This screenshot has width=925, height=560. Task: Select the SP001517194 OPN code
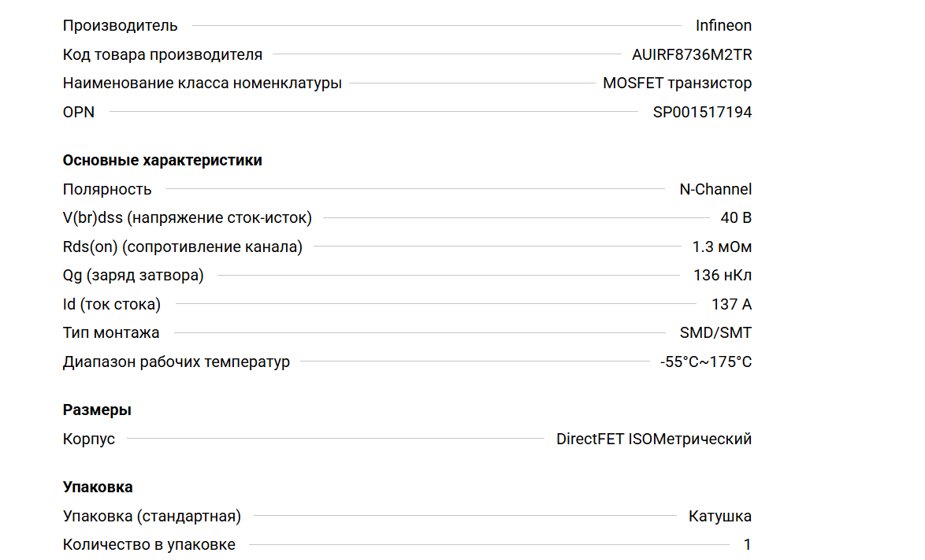coord(702,112)
